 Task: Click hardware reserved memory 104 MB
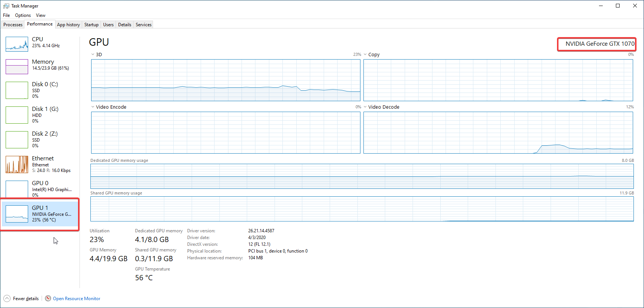pyautogui.click(x=255, y=258)
